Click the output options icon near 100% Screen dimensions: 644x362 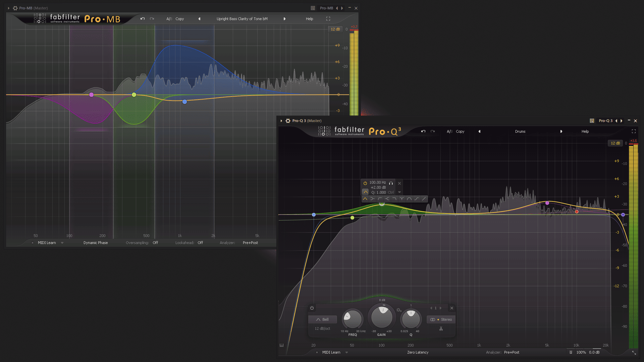[571, 352]
